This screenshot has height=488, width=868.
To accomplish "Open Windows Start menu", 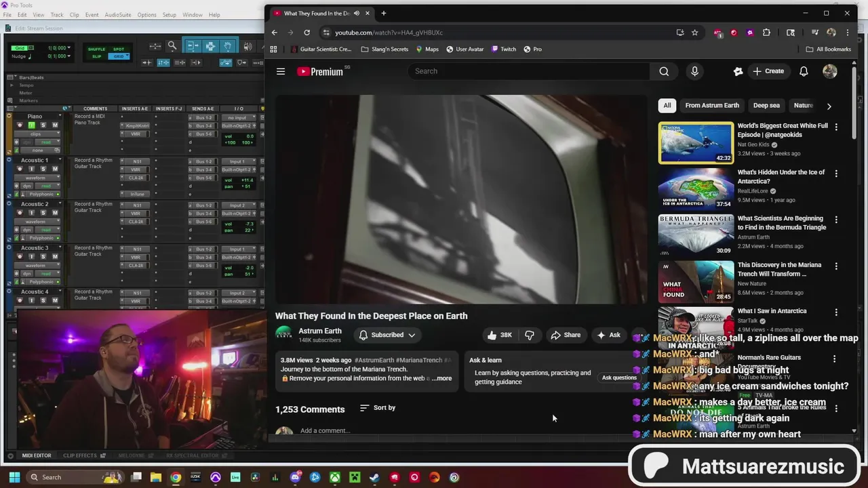I will pyautogui.click(x=14, y=477).
